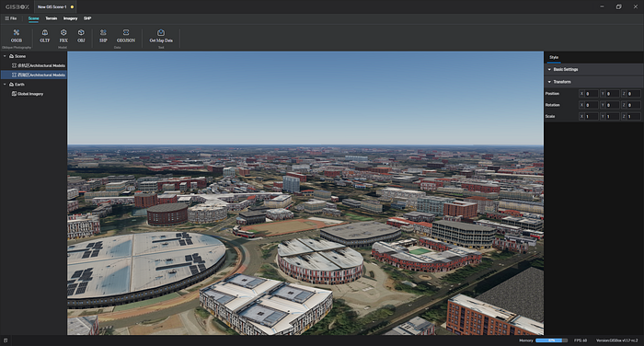Import SHP data from the ribbon

click(103, 36)
